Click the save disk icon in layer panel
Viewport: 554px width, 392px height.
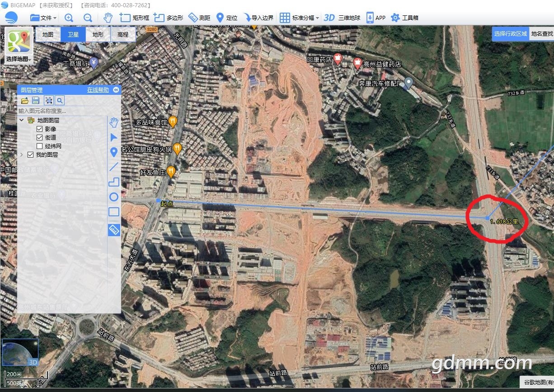click(x=36, y=100)
